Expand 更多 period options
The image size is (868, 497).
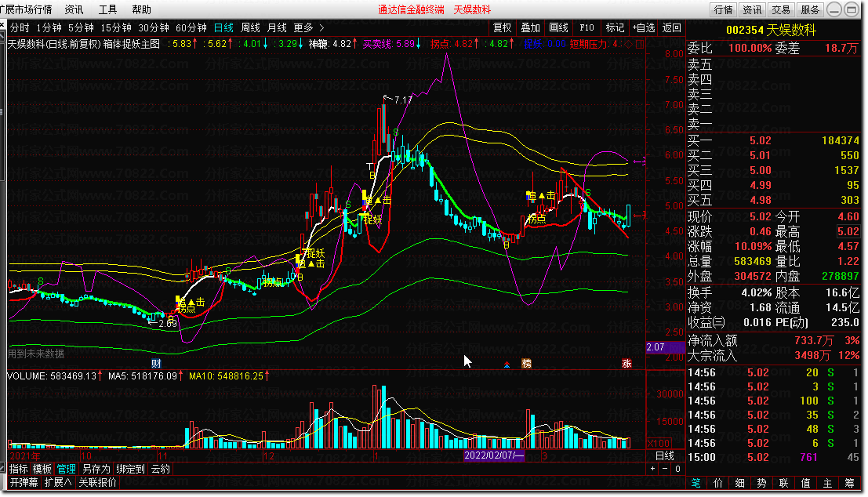(x=308, y=27)
